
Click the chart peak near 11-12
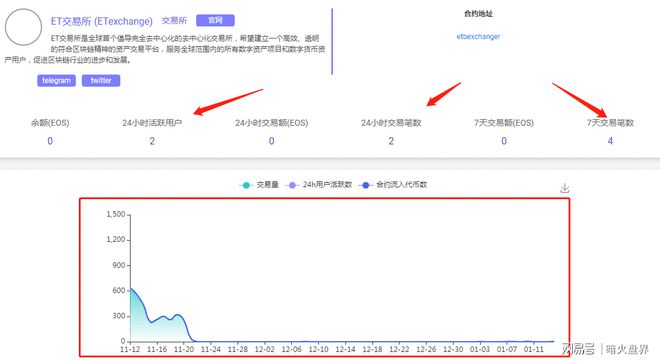click(131, 289)
